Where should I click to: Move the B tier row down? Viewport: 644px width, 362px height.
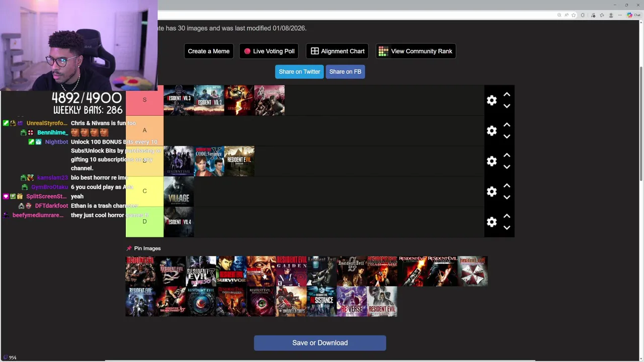point(507,167)
